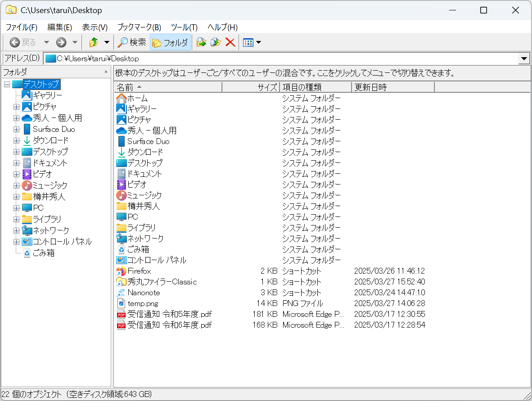Click the desktop info message bar
Screen dimensions: 532x401
tap(322, 72)
